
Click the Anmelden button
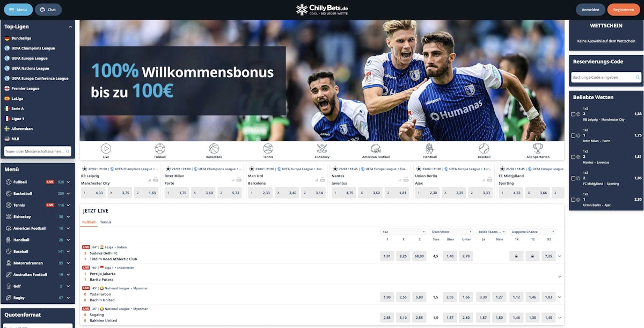(x=590, y=10)
